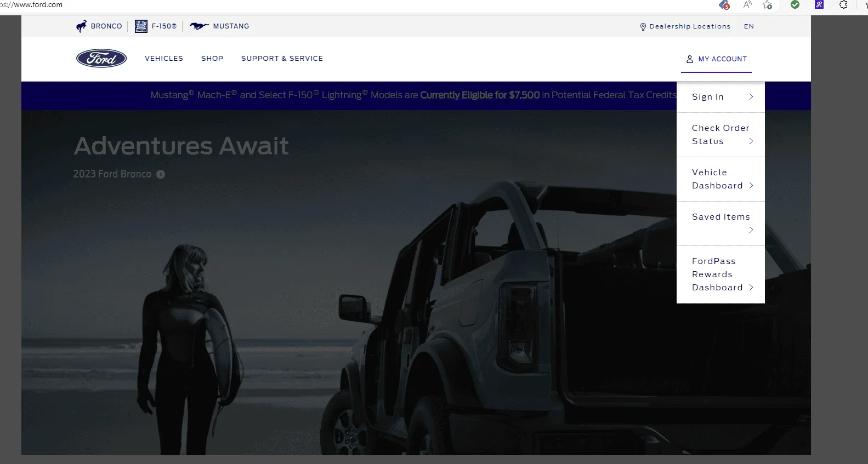Viewport: 868px width, 464px height.
Task: Add page to favorites star icon
Action: 767,5
